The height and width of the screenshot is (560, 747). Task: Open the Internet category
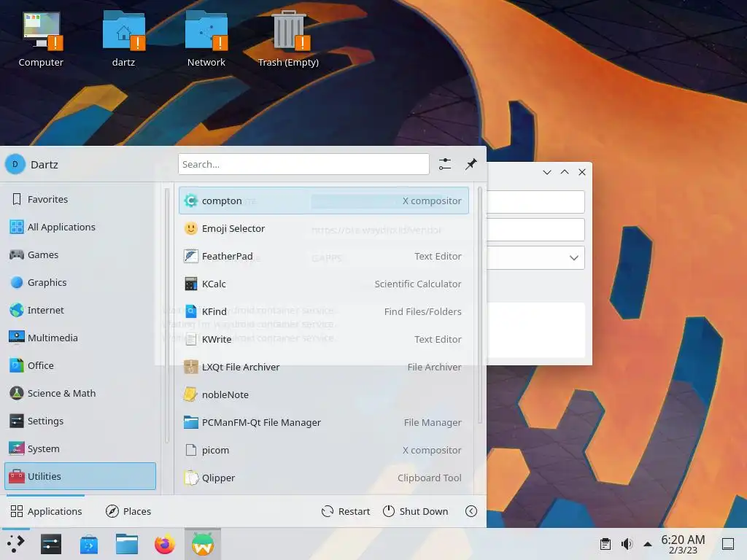pos(80,310)
